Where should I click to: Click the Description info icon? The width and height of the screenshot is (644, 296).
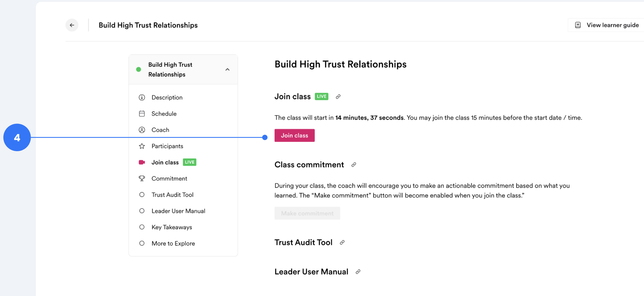coord(142,97)
